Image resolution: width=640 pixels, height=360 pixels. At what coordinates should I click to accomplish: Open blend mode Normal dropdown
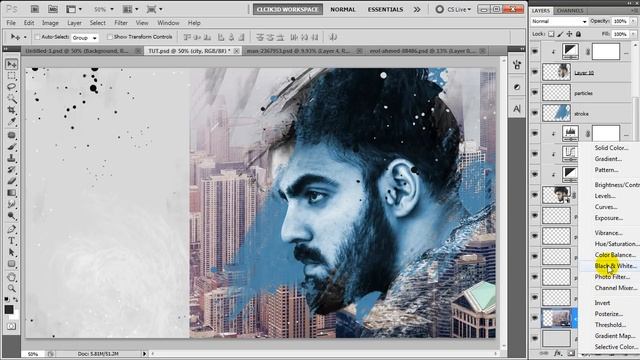point(559,21)
